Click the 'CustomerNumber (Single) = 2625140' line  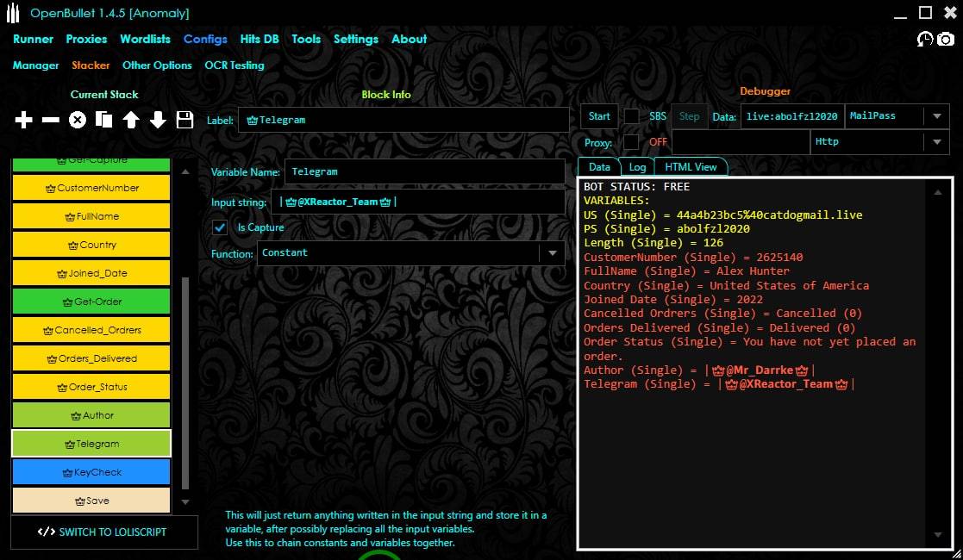click(693, 257)
